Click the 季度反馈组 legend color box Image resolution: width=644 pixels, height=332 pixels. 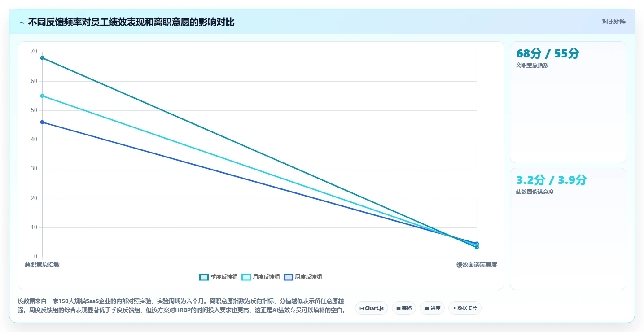pos(204,277)
